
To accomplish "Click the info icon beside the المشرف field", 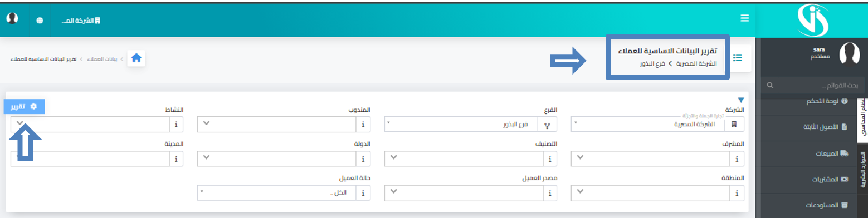I will (x=737, y=159).
